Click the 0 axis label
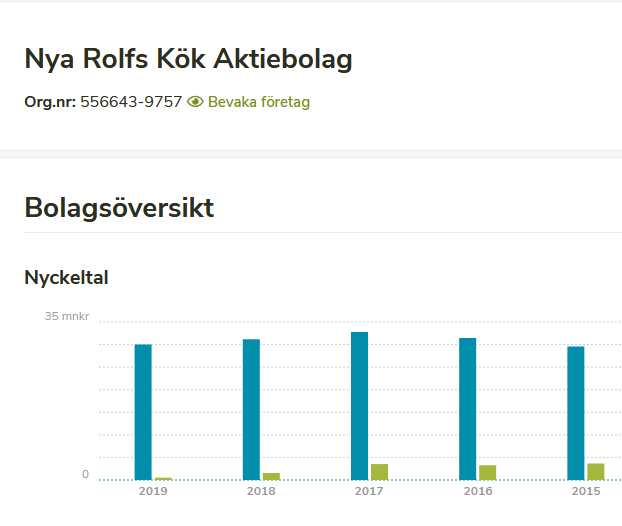 (x=85, y=474)
